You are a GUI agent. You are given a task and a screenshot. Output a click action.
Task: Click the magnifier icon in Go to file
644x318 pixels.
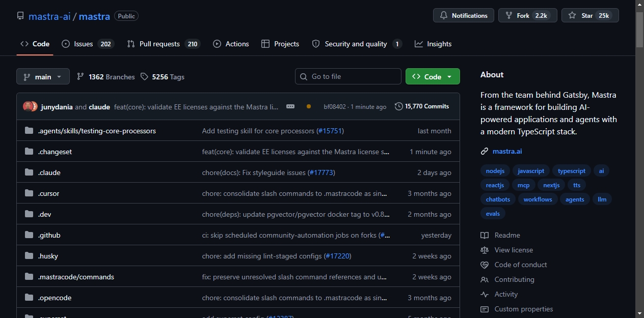[x=304, y=77]
